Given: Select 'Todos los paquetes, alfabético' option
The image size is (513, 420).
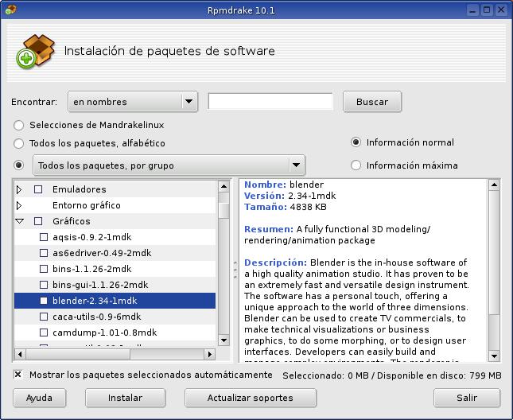Looking at the screenshot, I should [x=19, y=143].
